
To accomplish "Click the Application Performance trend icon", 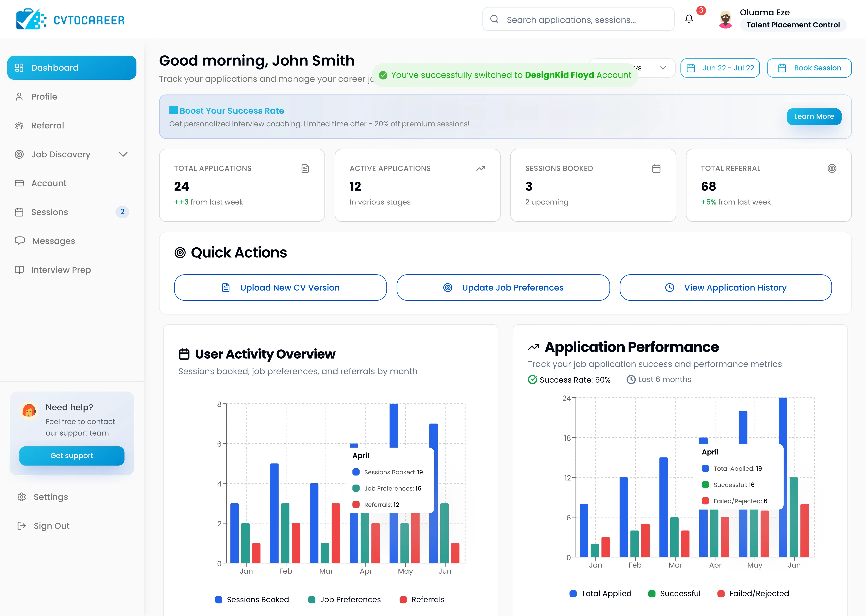I will [534, 347].
